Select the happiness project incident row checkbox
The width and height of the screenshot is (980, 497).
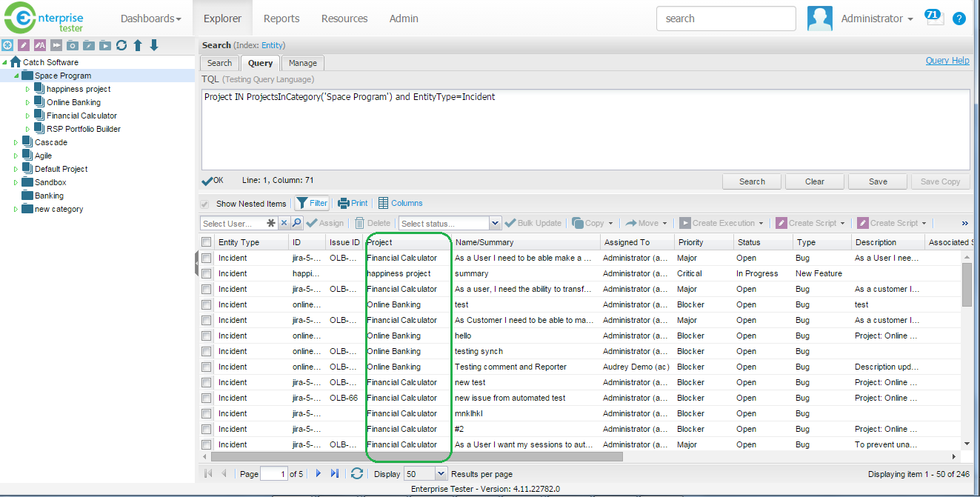coord(207,273)
